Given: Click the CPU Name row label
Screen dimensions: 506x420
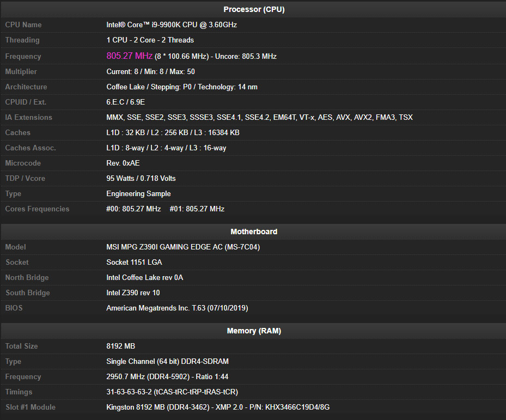Looking at the screenshot, I should pyautogui.click(x=23, y=25).
